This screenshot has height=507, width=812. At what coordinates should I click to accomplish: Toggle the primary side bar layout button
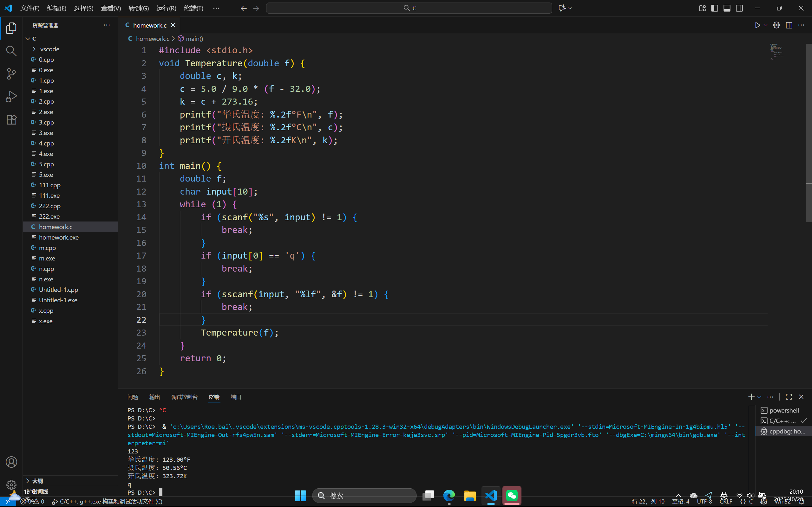[714, 8]
